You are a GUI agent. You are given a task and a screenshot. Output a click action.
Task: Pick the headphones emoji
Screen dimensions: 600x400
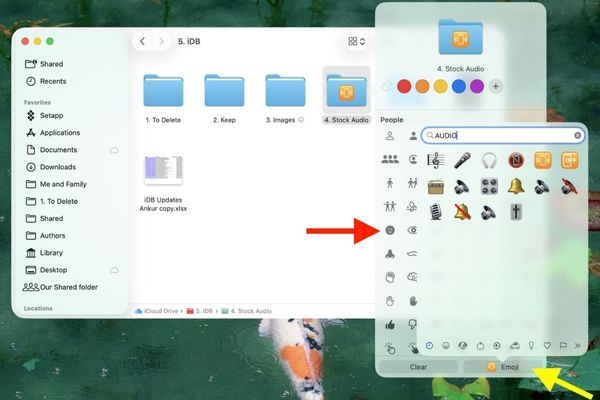point(489,160)
